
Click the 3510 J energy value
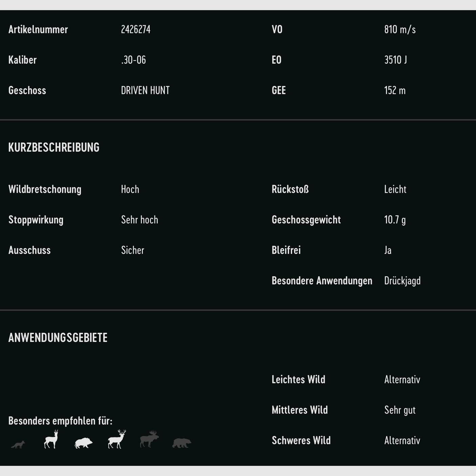pos(395,60)
